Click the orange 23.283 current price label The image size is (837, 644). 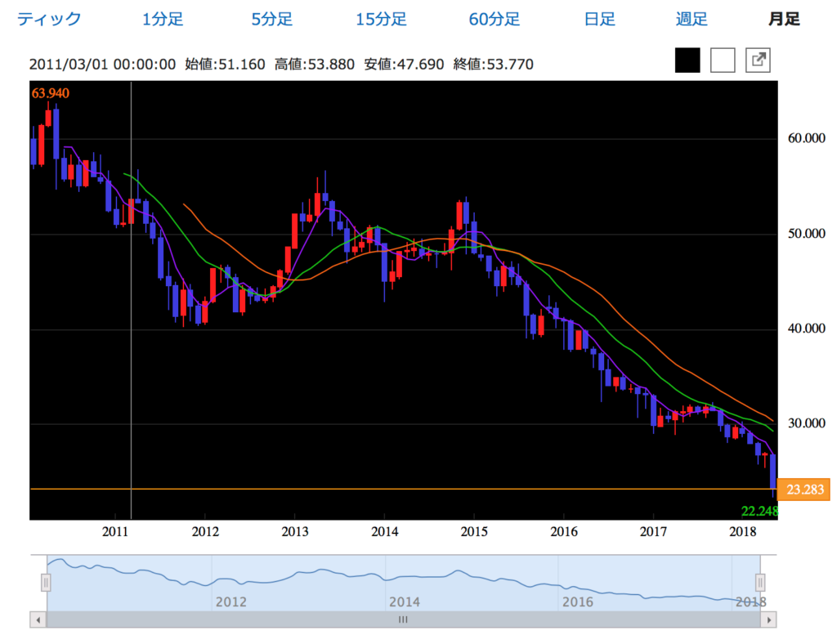[x=804, y=490]
